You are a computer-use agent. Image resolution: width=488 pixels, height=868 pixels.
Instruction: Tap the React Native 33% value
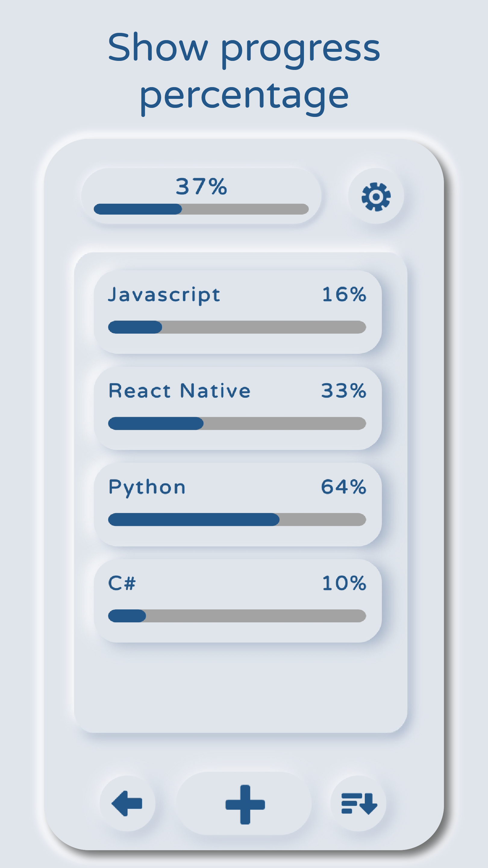(343, 391)
